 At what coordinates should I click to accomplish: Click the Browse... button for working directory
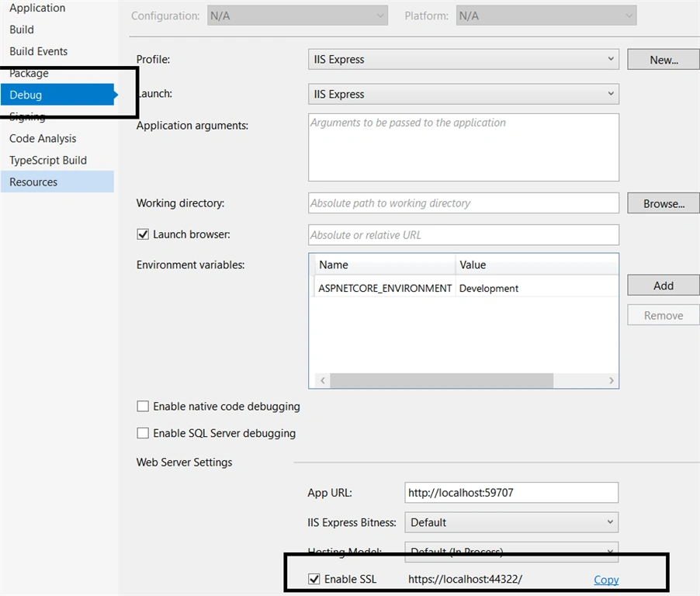(x=664, y=203)
